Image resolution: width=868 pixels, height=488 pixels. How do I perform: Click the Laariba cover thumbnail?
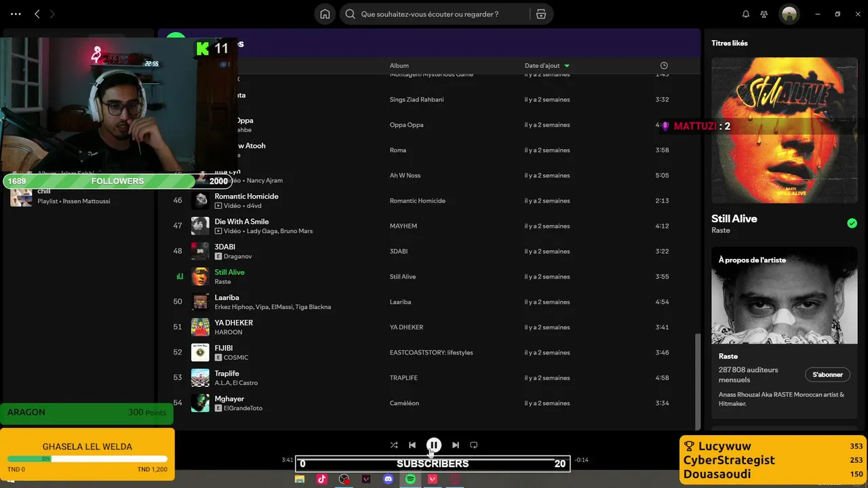[x=200, y=302]
